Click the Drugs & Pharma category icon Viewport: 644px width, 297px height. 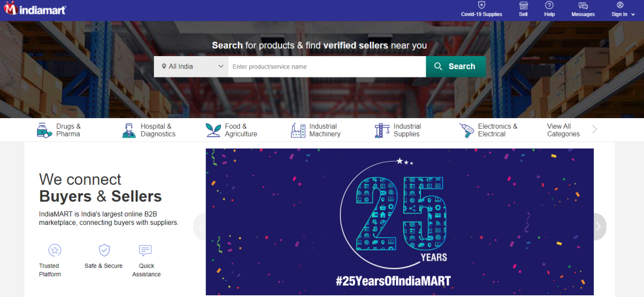44,130
